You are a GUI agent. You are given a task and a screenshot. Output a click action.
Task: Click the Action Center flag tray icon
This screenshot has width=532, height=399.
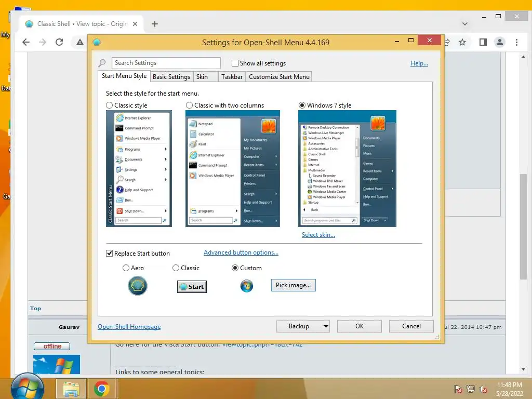pos(458,389)
